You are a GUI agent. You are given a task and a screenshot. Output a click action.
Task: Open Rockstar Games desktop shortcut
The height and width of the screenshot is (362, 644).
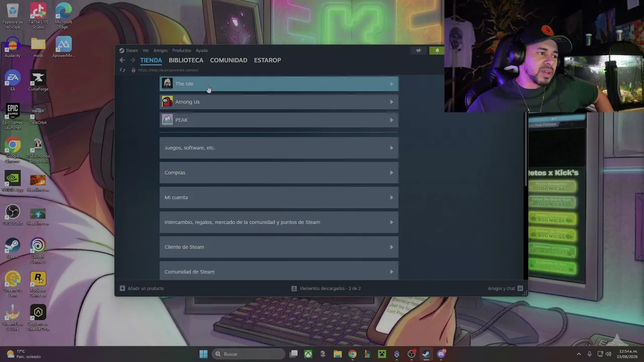click(x=38, y=285)
